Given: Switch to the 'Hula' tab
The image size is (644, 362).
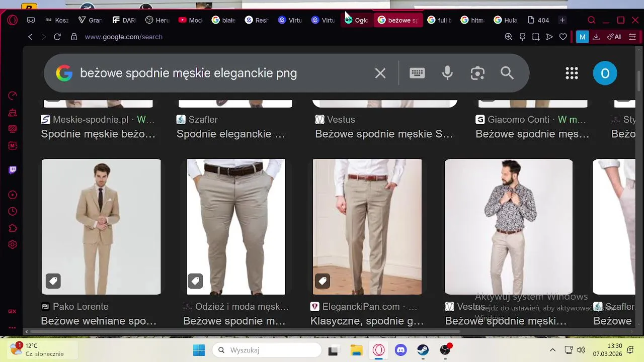Looking at the screenshot, I should click(506, 20).
